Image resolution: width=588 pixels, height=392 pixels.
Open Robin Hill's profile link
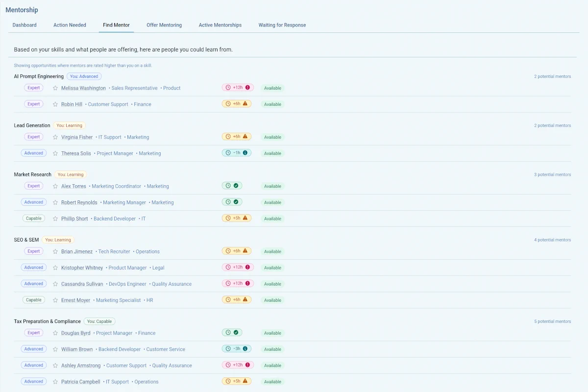point(72,104)
